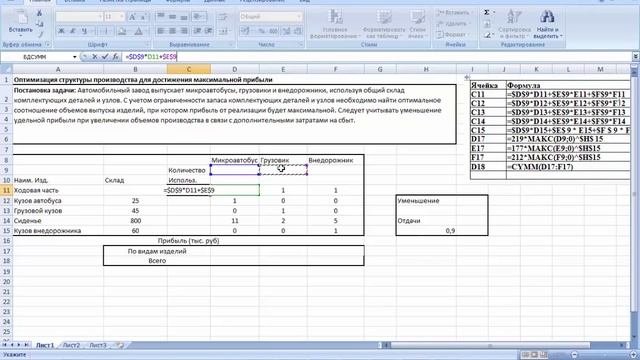The height and width of the screenshot is (360, 640).
Task: Open the Format as Table menu
Action: [384, 24]
